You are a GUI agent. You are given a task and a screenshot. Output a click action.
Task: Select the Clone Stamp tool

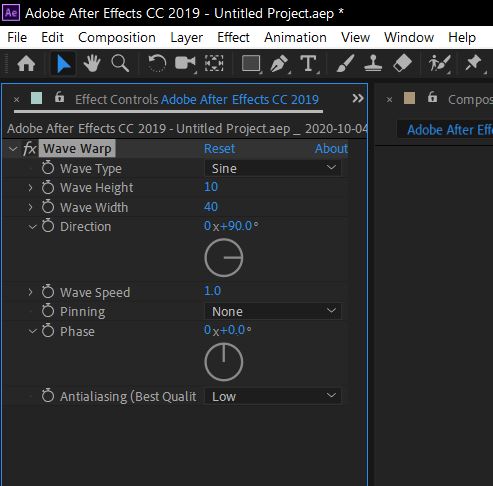373,63
